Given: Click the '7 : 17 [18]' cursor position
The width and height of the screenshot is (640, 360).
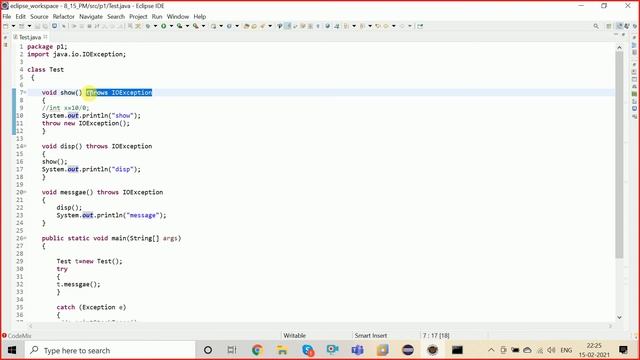Looking at the screenshot, I should coord(436,336).
